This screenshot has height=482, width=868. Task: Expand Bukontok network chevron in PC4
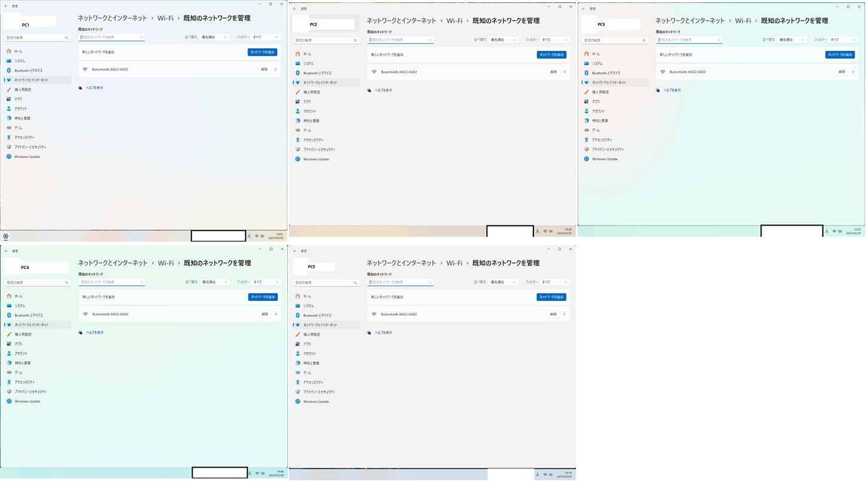tap(276, 314)
